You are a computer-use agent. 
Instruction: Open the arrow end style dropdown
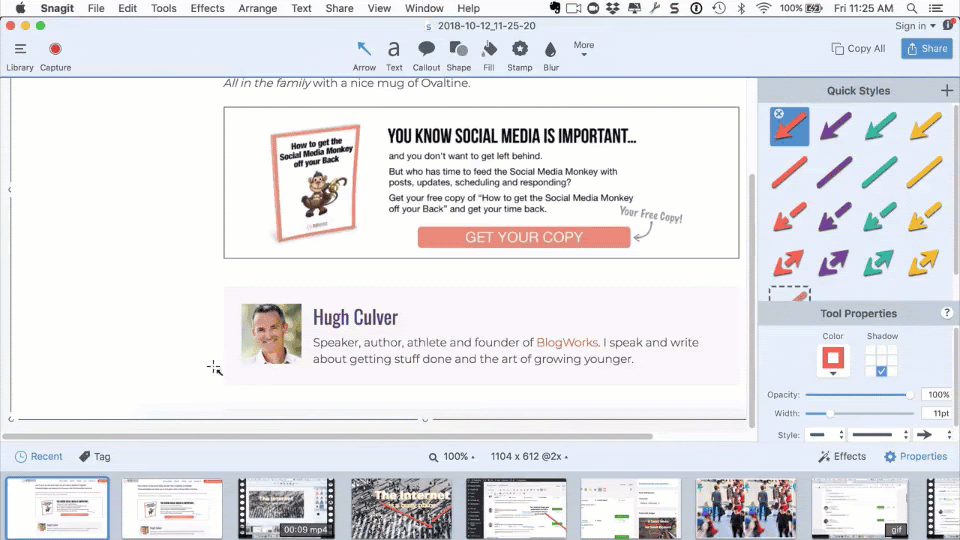(x=933, y=435)
